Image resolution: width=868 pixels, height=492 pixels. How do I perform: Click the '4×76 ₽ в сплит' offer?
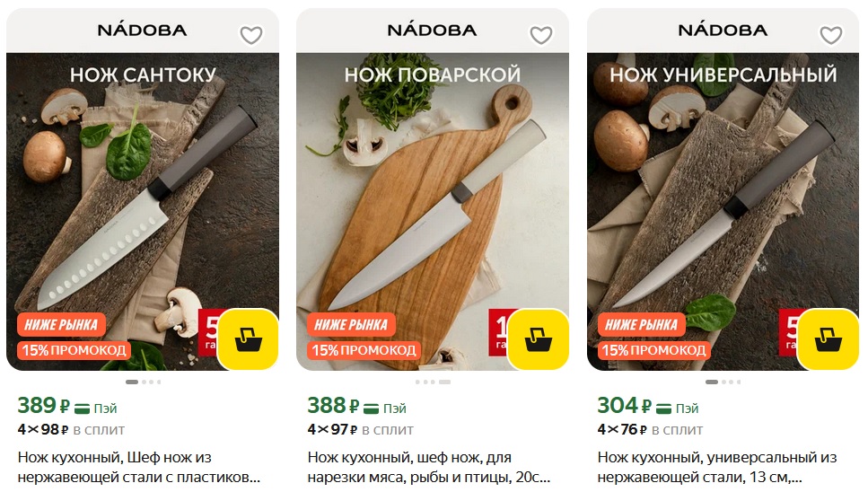[650, 429]
